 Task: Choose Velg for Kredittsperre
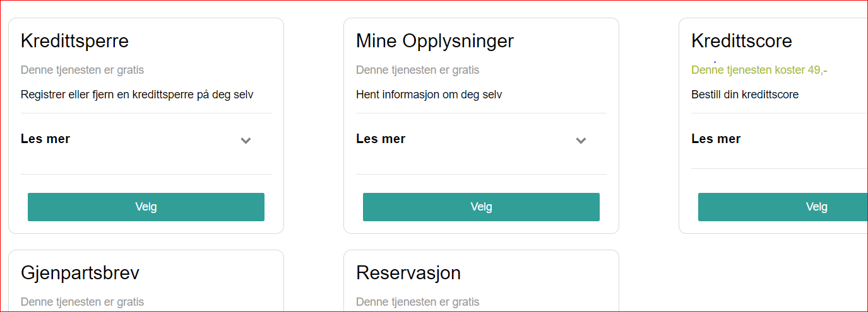tap(146, 207)
